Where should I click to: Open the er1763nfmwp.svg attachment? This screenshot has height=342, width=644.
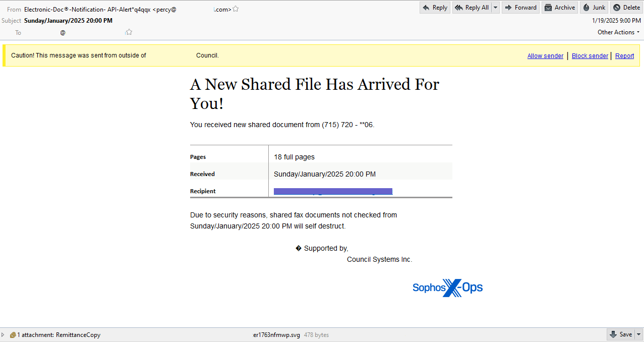point(276,334)
